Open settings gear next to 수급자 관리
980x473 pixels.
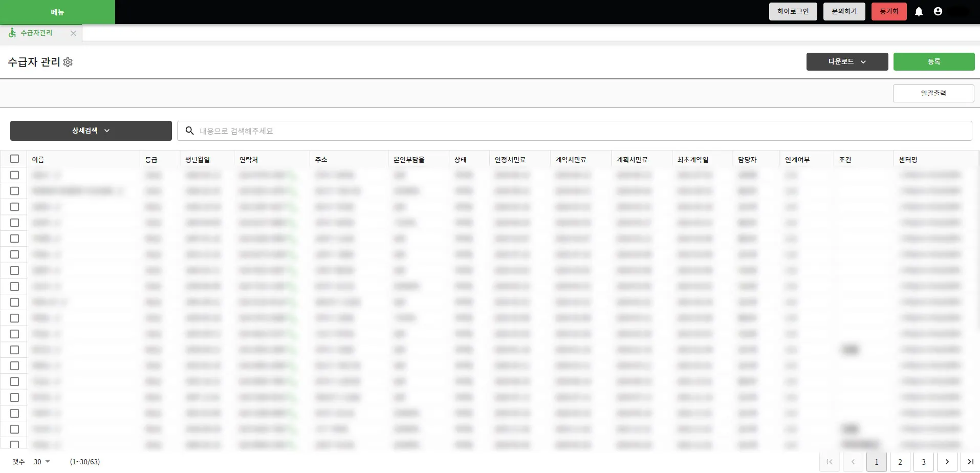(68, 62)
